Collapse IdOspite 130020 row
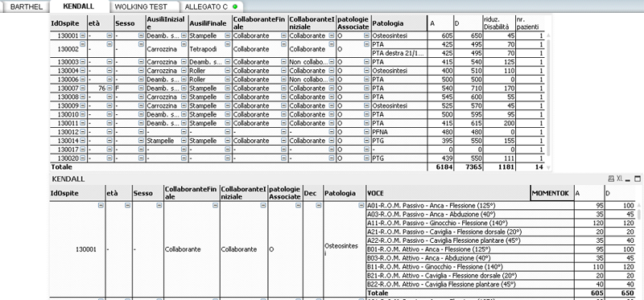This screenshot has height=300, width=644. tap(83, 158)
